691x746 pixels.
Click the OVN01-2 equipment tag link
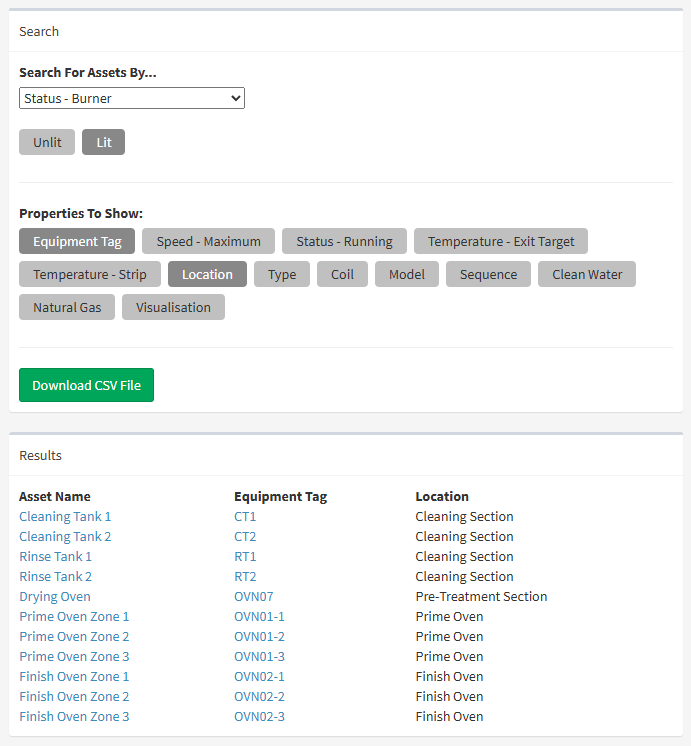tap(259, 637)
